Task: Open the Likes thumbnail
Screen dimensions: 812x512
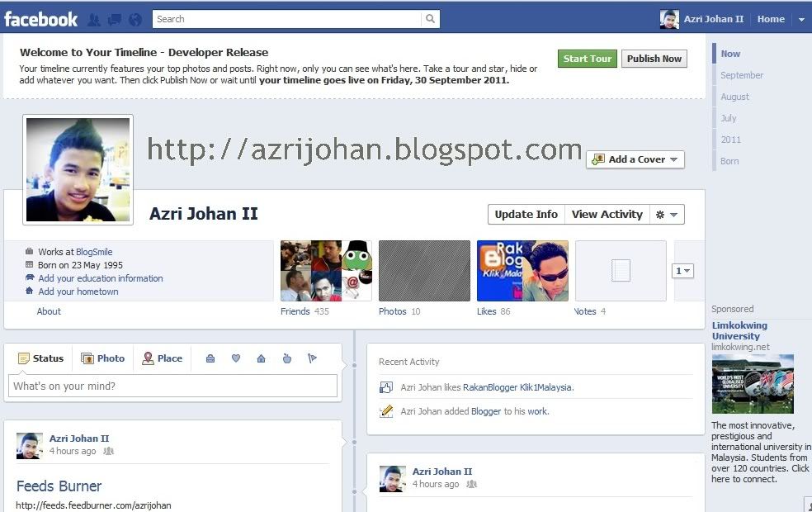Action: (522, 271)
